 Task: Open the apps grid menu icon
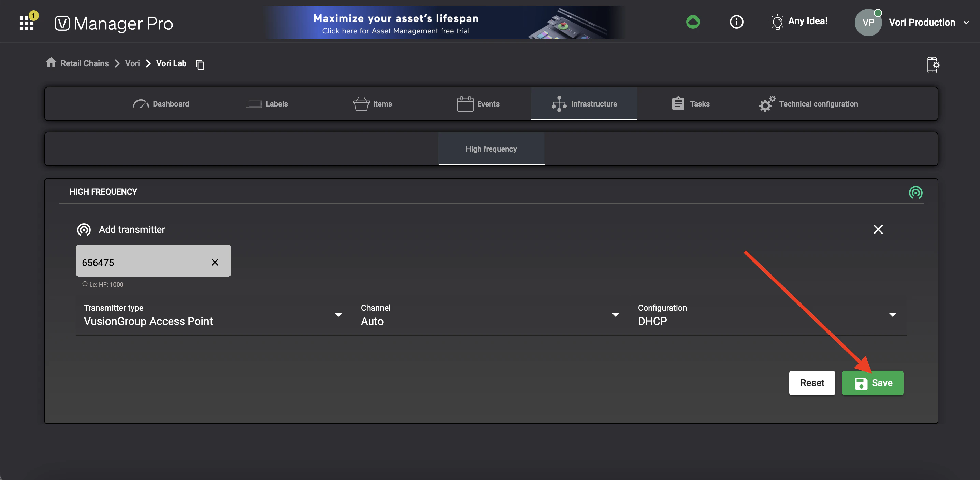[x=27, y=23]
